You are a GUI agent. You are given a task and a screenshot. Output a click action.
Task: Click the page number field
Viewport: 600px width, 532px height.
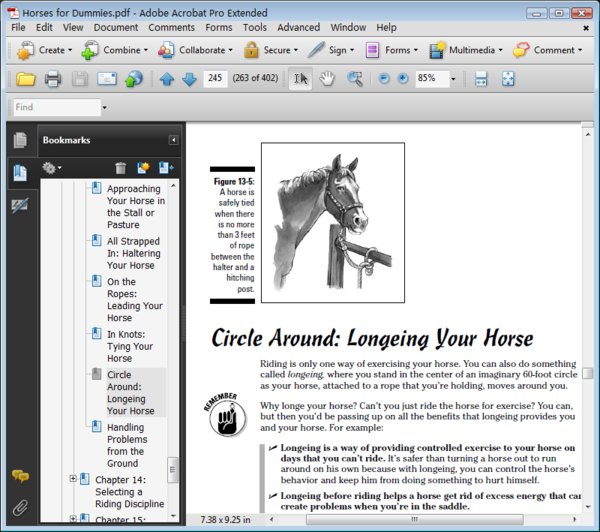coord(215,79)
